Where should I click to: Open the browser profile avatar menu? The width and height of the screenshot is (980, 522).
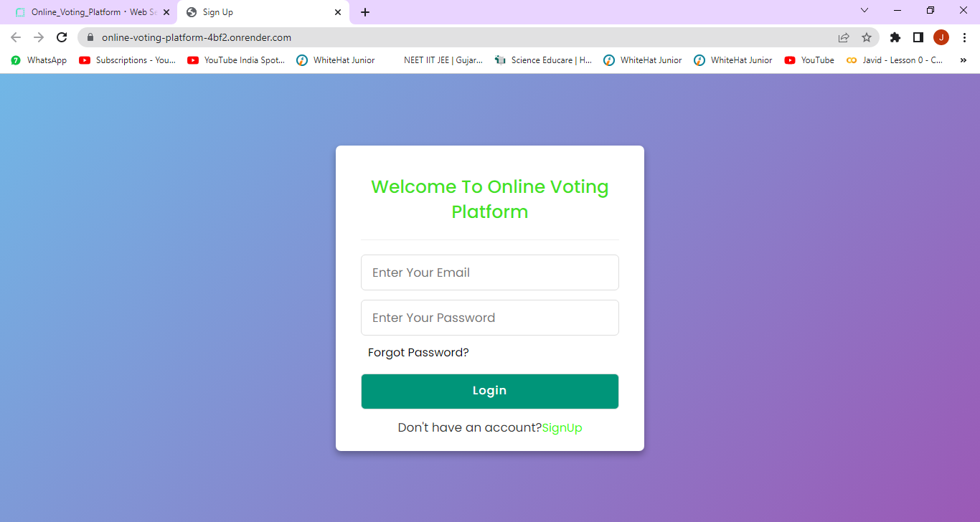941,37
